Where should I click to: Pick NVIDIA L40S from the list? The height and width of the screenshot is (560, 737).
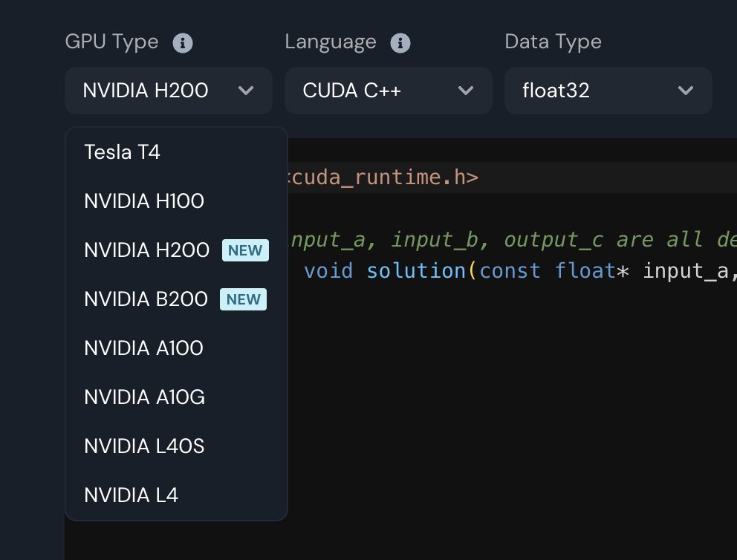click(x=176, y=446)
